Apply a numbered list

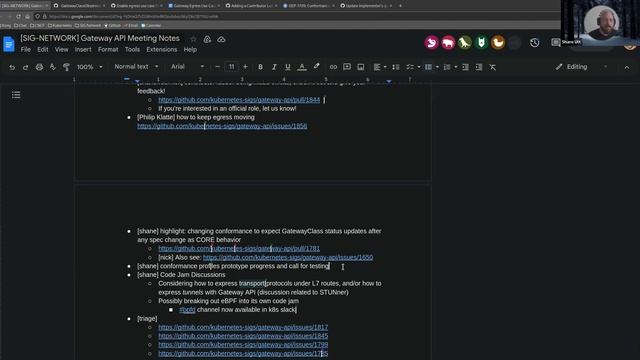click(x=447, y=67)
